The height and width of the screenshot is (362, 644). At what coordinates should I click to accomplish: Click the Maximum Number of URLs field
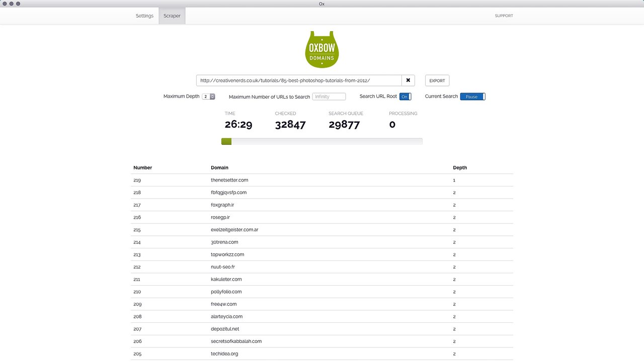329,97
